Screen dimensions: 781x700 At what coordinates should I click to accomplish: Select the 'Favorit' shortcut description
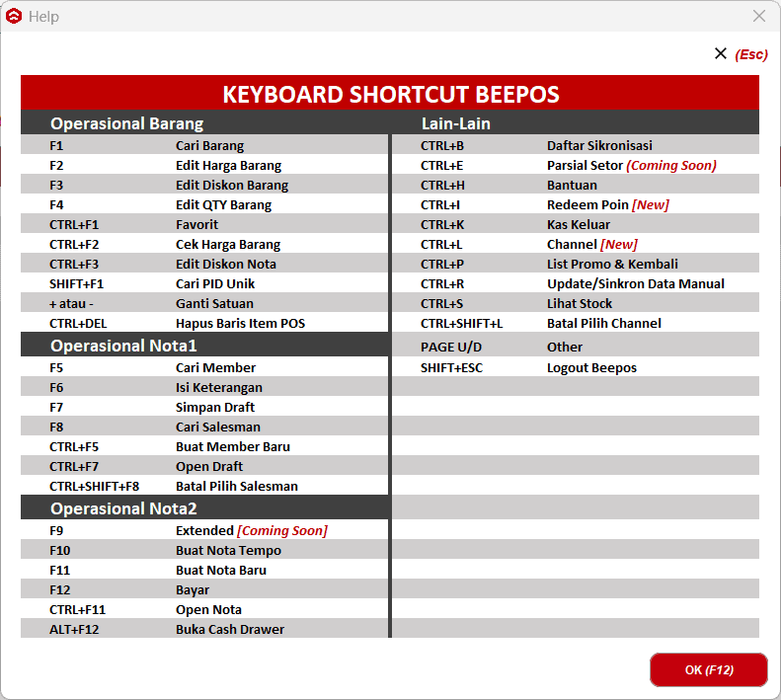(196, 225)
